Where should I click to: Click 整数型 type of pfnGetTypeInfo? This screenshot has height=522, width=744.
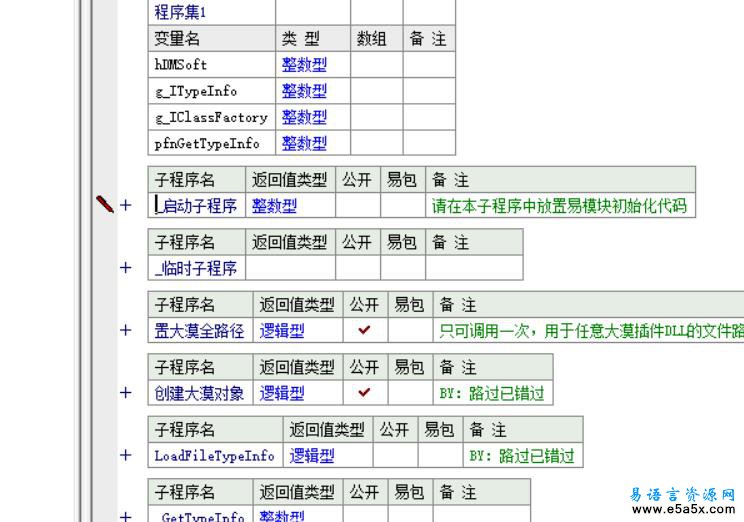pos(304,143)
